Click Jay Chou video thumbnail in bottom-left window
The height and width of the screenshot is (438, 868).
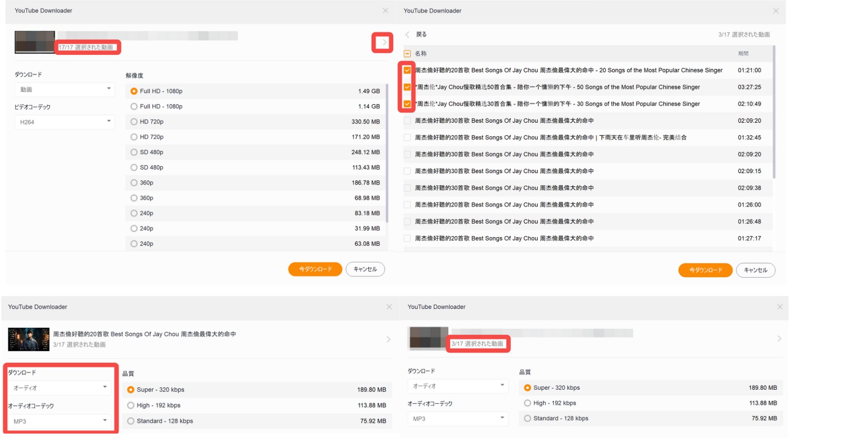coord(28,339)
